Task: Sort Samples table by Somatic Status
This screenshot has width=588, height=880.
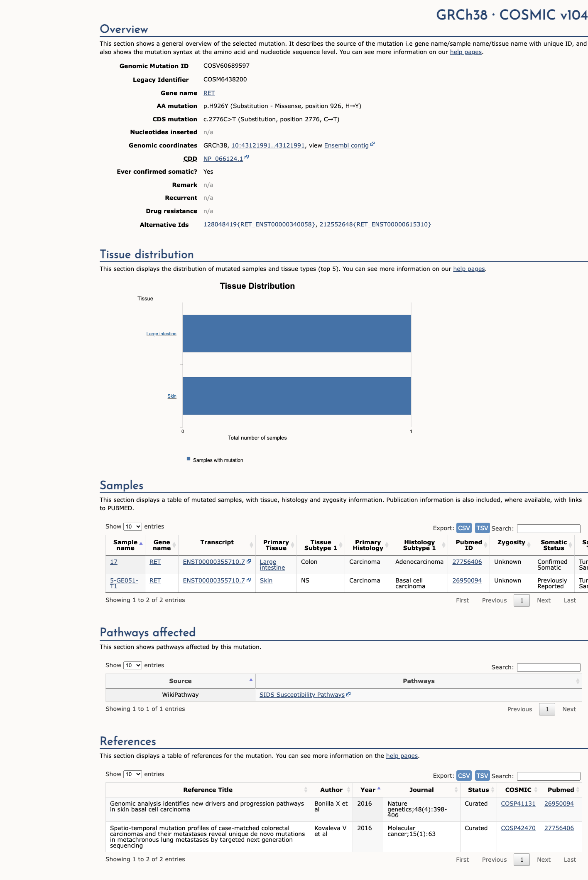Action: click(554, 545)
